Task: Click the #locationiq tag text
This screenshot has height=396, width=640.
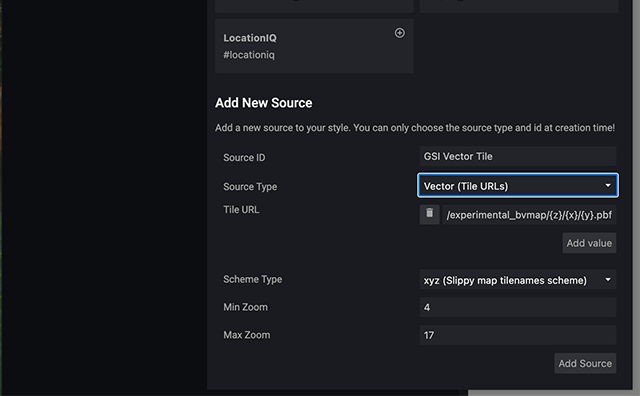Action: tap(249, 55)
